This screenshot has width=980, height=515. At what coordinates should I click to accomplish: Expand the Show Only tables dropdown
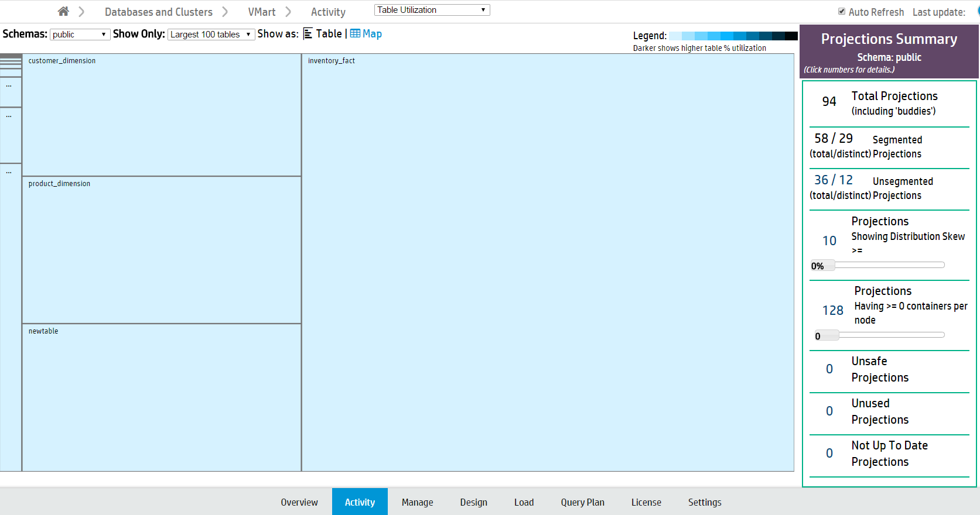click(x=211, y=35)
